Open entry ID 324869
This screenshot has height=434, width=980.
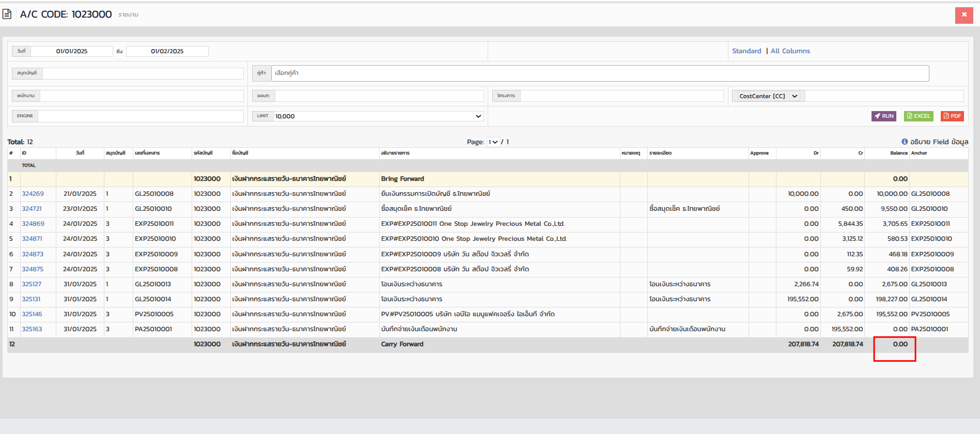point(33,224)
